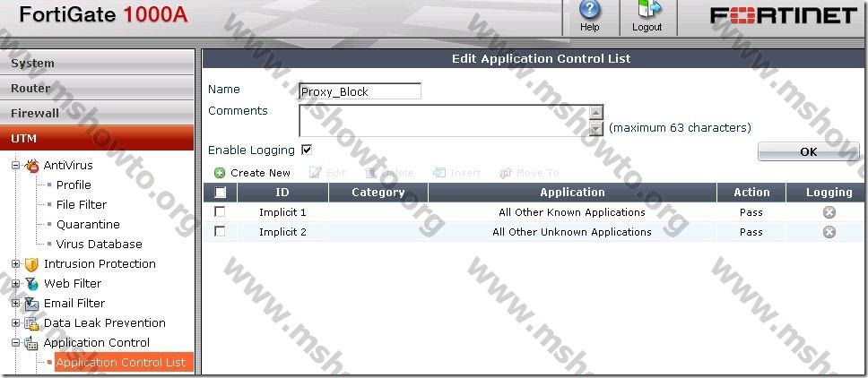Open the Firewall menu section
This screenshot has width=868, height=378.
click(97, 113)
